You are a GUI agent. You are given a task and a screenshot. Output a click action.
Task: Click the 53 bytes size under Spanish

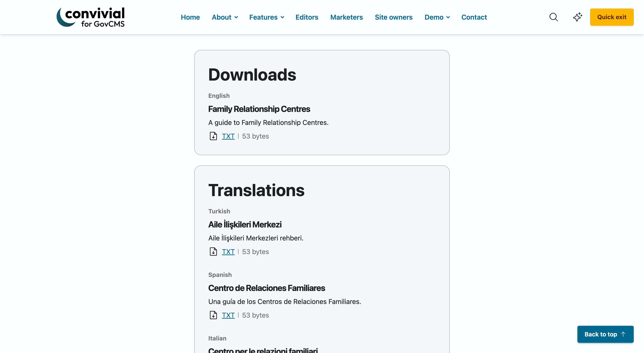(255, 315)
